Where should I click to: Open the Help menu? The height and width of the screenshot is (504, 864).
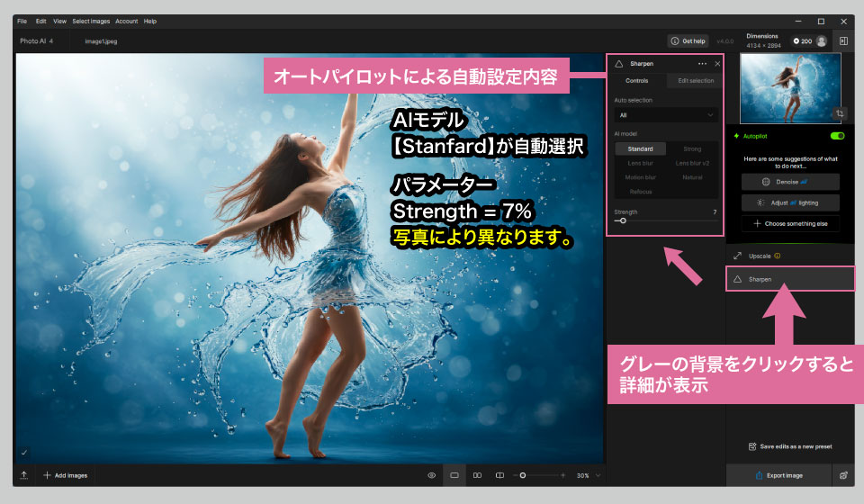tap(150, 22)
